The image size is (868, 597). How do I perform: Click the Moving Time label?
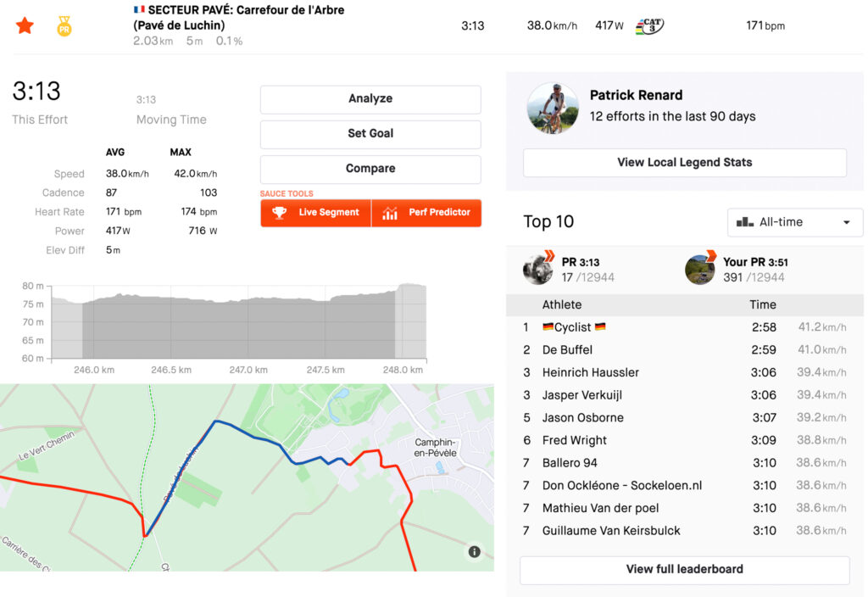[x=171, y=120]
